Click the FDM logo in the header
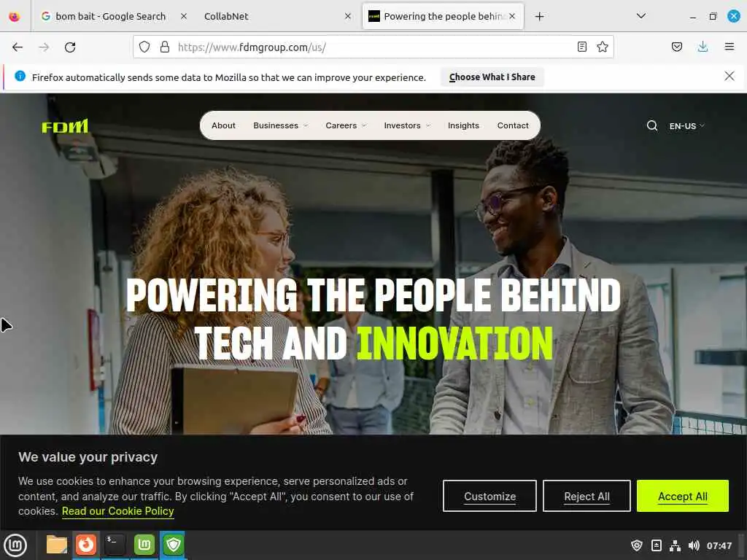This screenshot has width=747, height=560. tap(65, 125)
